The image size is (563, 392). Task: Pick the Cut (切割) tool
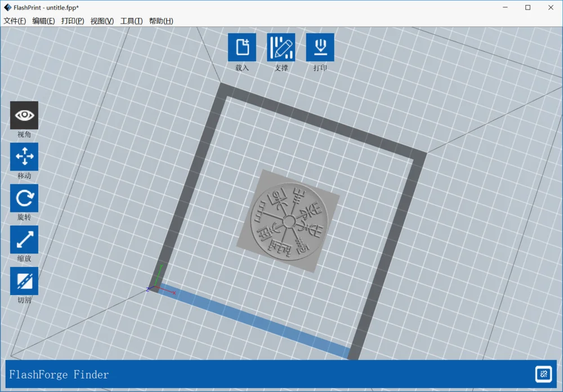click(24, 281)
